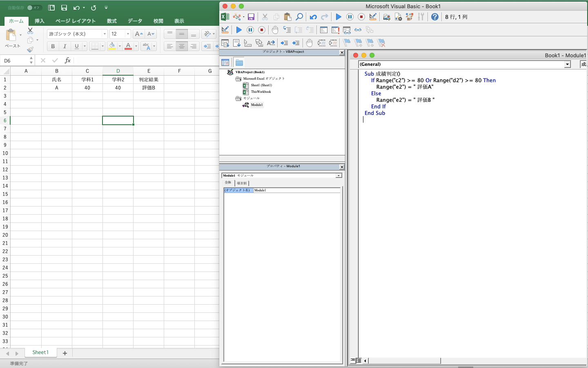Screen dimensions: 588x368
Task: Increase indent using the Edit toolbar Indent icon
Action: (x=285, y=43)
